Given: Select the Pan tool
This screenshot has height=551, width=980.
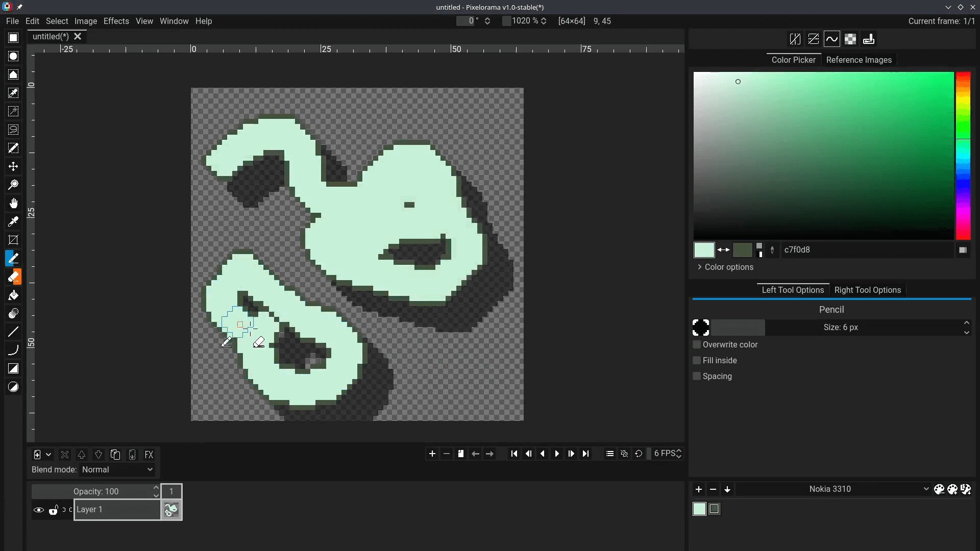Looking at the screenshot, I should [13, 203].
